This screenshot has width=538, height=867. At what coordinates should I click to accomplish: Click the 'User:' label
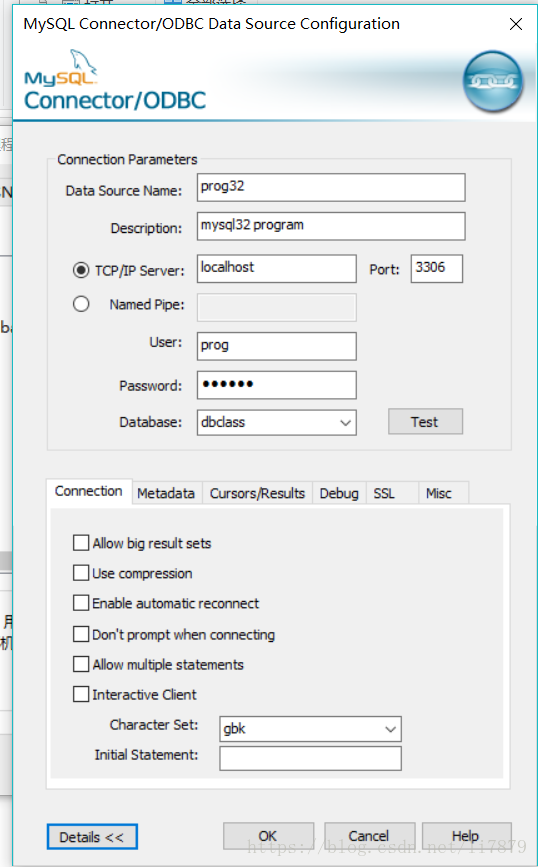165,342
